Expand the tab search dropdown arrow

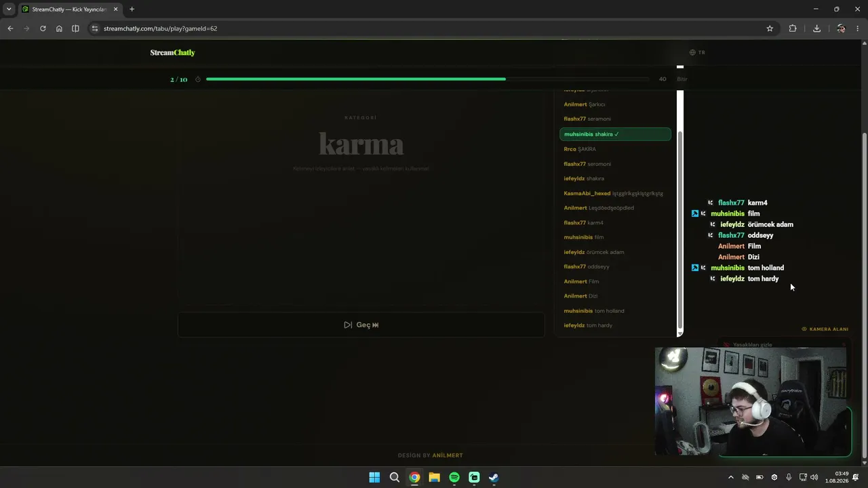[9, 9]
